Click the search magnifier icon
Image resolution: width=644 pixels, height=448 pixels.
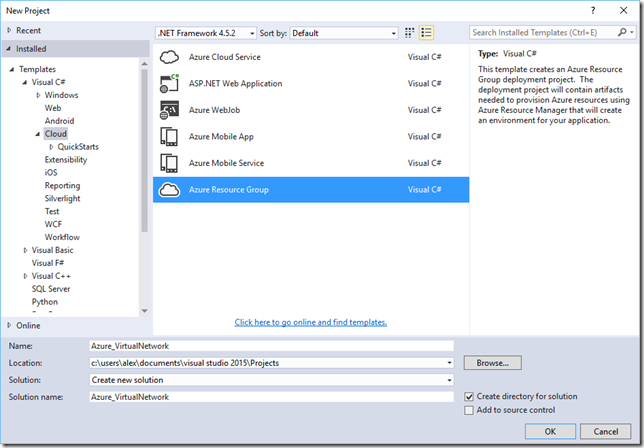[x=622, y=32]
